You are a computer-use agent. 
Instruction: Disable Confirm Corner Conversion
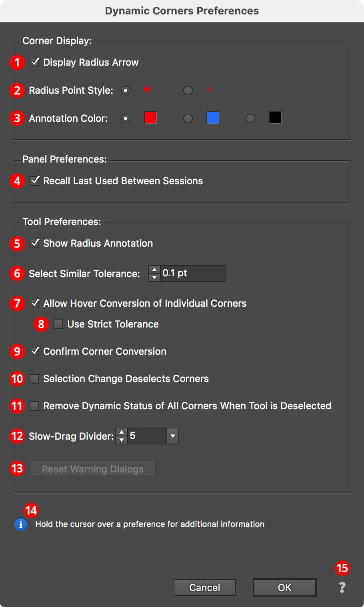point(34,352)
